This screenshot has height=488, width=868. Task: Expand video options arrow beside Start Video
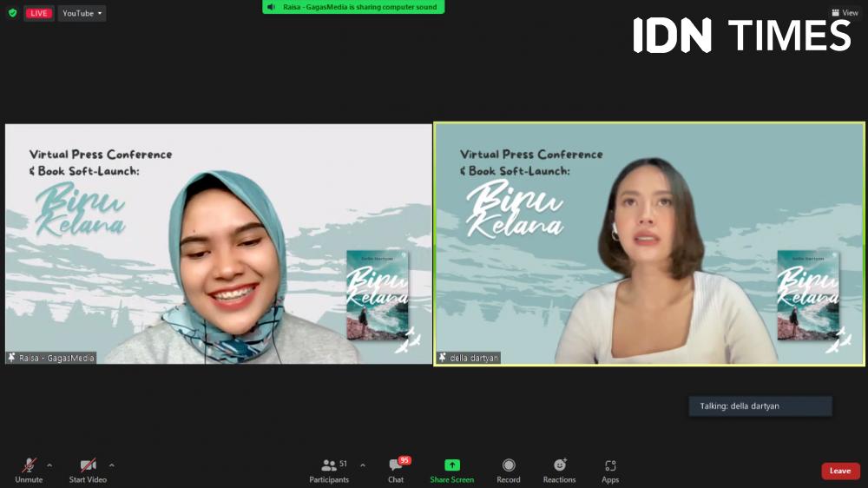coord(112,465)
